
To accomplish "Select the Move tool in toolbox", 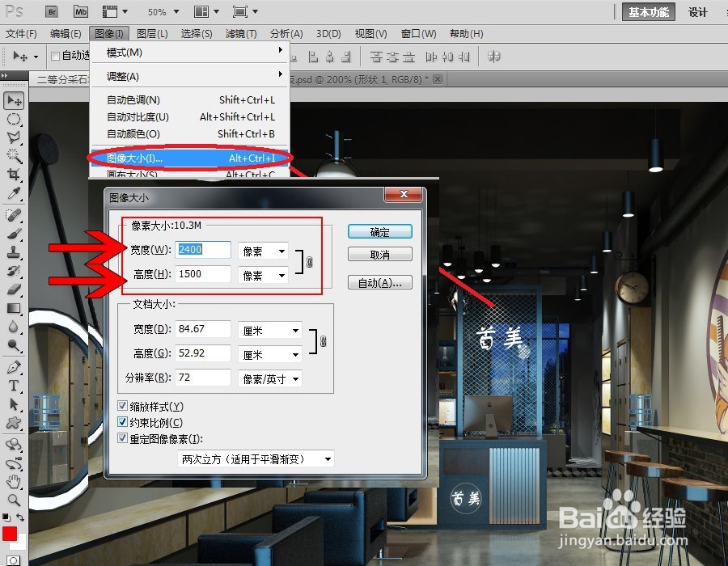I will point(14,100).
